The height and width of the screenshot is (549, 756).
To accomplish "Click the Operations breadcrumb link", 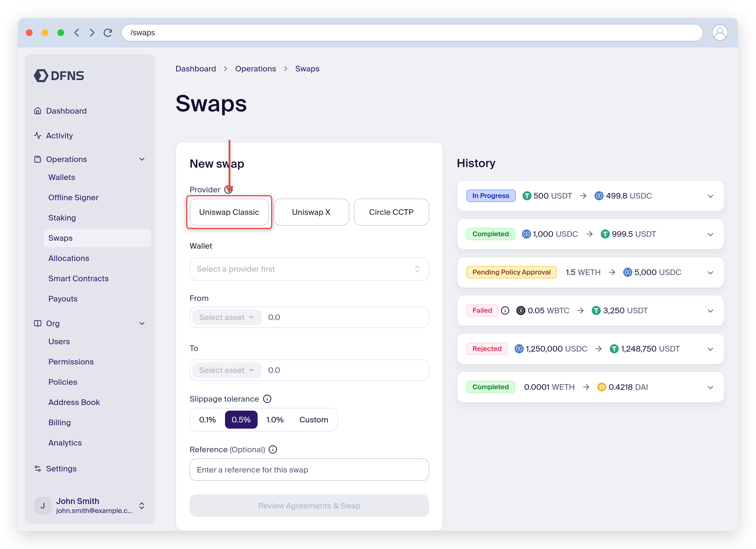I will (256, 69).
